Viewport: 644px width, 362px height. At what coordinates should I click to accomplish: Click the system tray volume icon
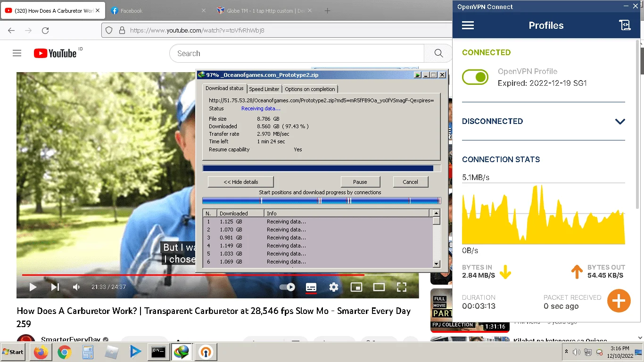tap(576, 352)
